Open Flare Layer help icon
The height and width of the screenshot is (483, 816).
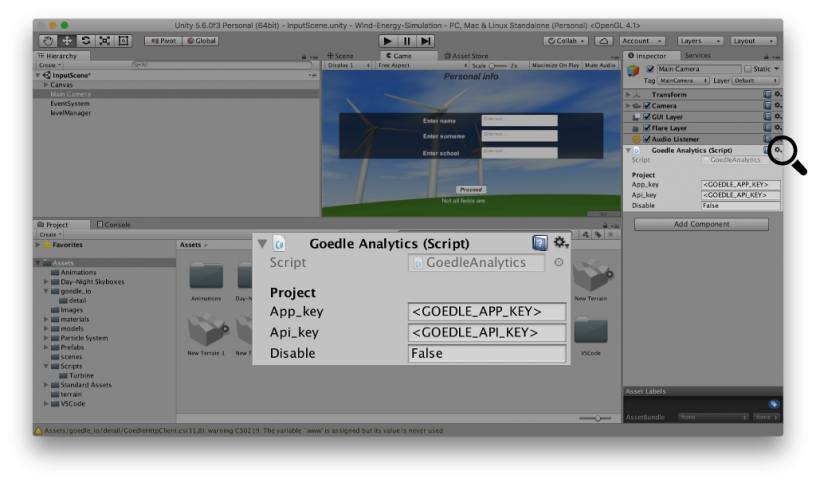(767, 128)
